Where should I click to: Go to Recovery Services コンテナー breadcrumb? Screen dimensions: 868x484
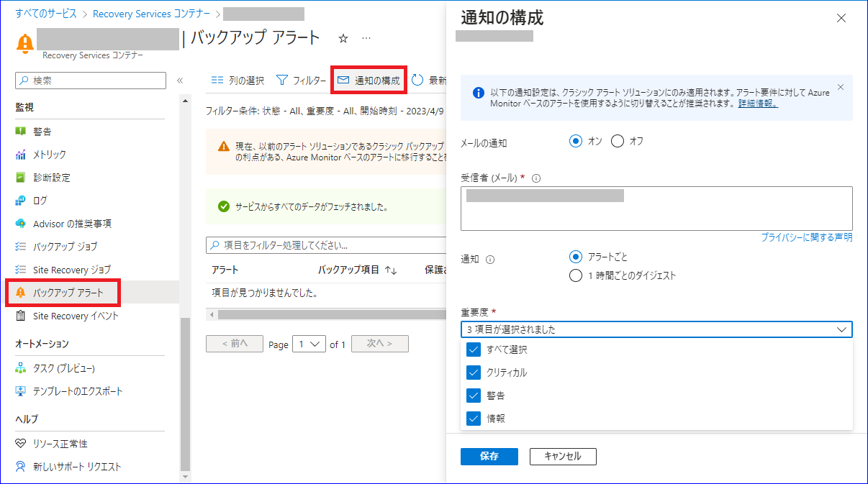[x=152, y=14]
